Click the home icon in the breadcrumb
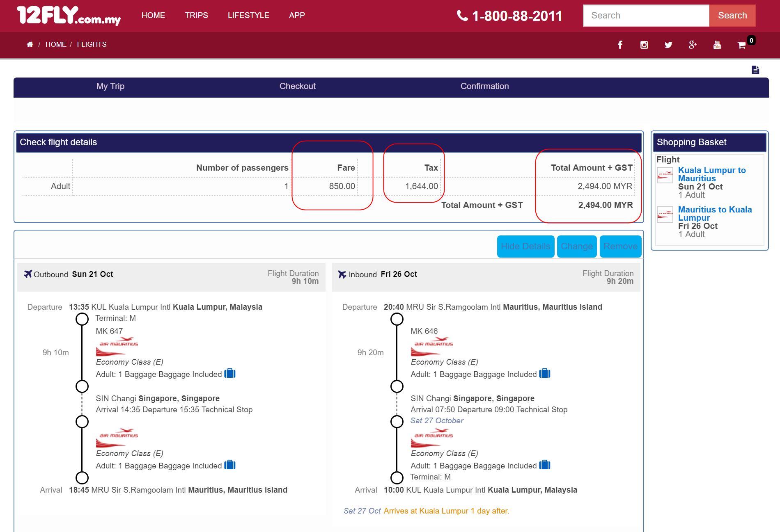780x532 pixels. tap(30, 44)
